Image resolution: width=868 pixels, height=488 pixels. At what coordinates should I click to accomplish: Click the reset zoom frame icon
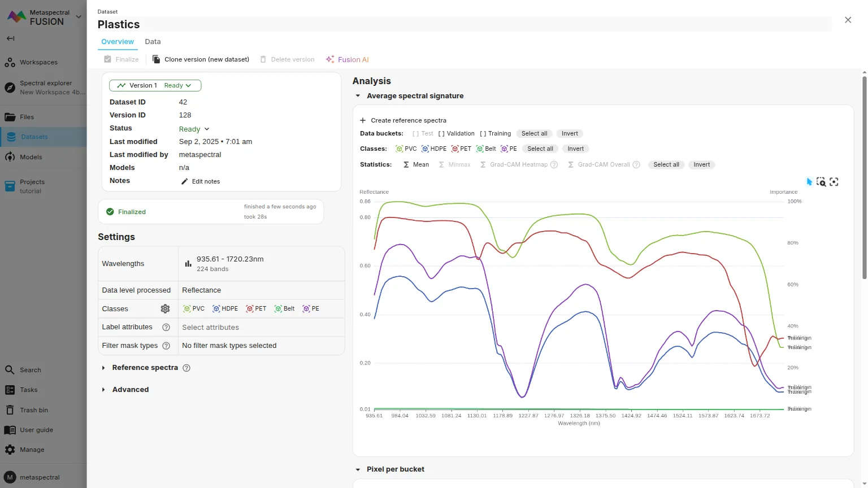point(834,182)
